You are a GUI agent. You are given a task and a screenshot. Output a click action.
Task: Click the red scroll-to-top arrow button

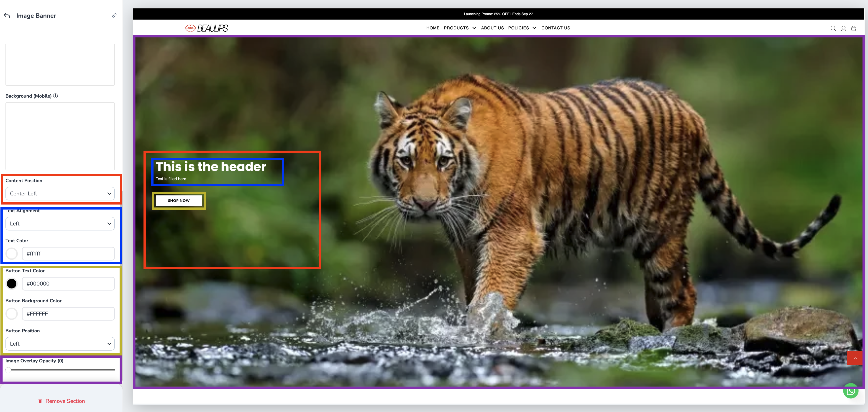tap(855, 358)
